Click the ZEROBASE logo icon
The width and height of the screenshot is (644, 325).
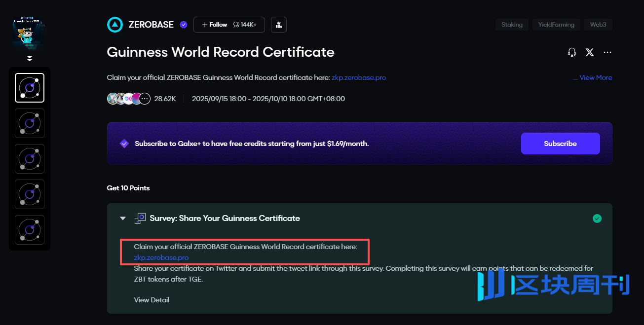115,25
